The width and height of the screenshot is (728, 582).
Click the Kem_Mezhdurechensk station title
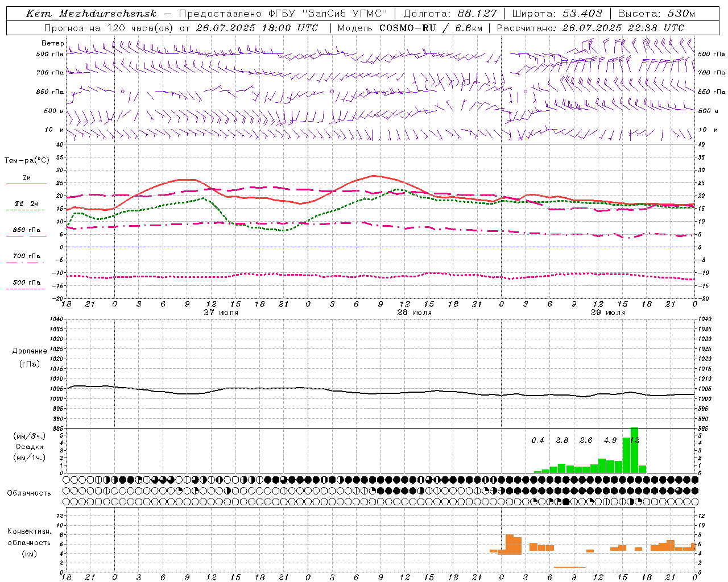pos(91,14)
